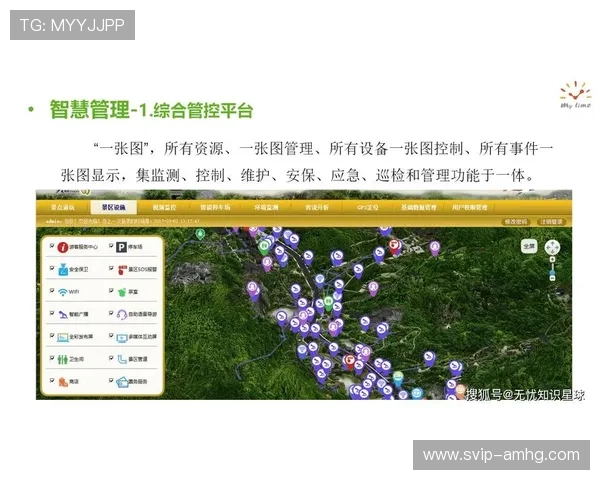
Task: Uncheck the checkbox beside the pipe icon
Action: click(x=111, y=358)
